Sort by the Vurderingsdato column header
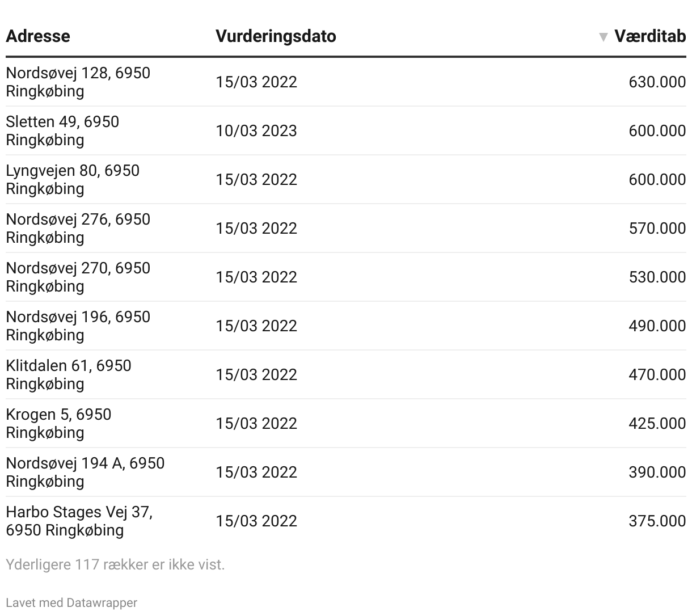The height and width of the screenshot is (616, 692). tap(276, 36)
